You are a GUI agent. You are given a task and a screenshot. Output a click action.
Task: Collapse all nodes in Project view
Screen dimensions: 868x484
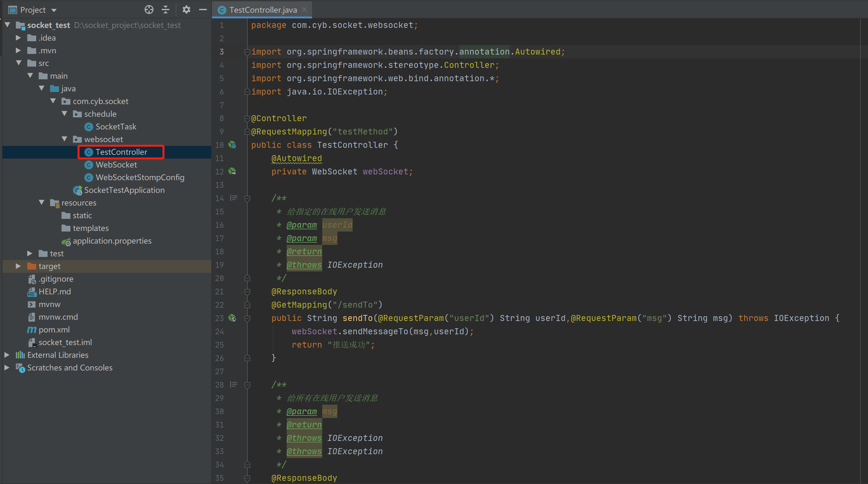[x=166, y=10]
